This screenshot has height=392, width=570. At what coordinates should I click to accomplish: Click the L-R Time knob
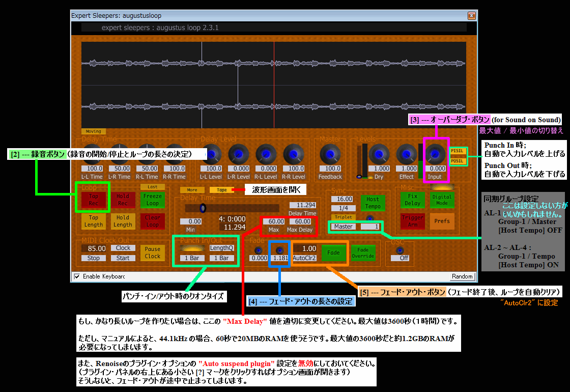119,154
